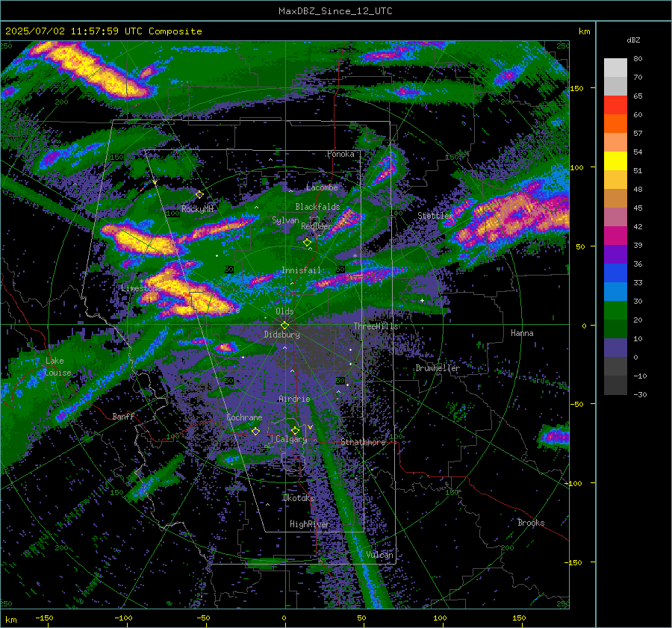Image resolution: width=672 pixels, height=628 pixels.
Task: Click the Lacombe city label
Action: coord(322,187)
